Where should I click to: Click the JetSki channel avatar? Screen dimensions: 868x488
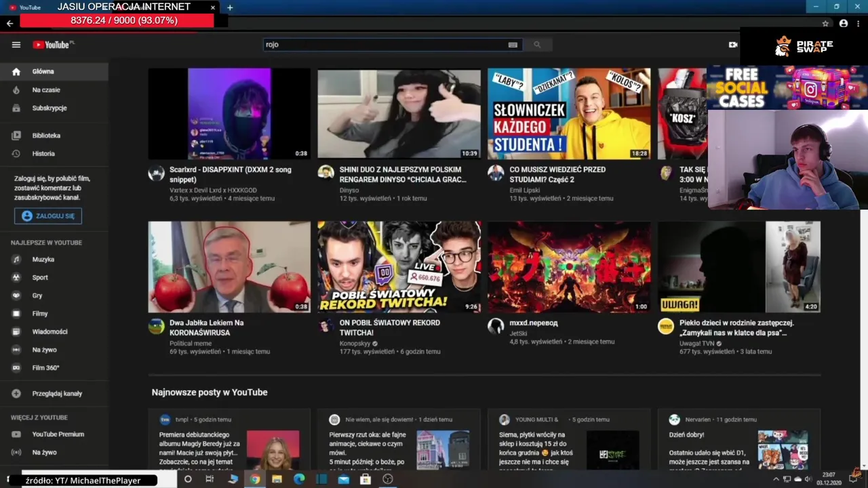coord(496,327)
